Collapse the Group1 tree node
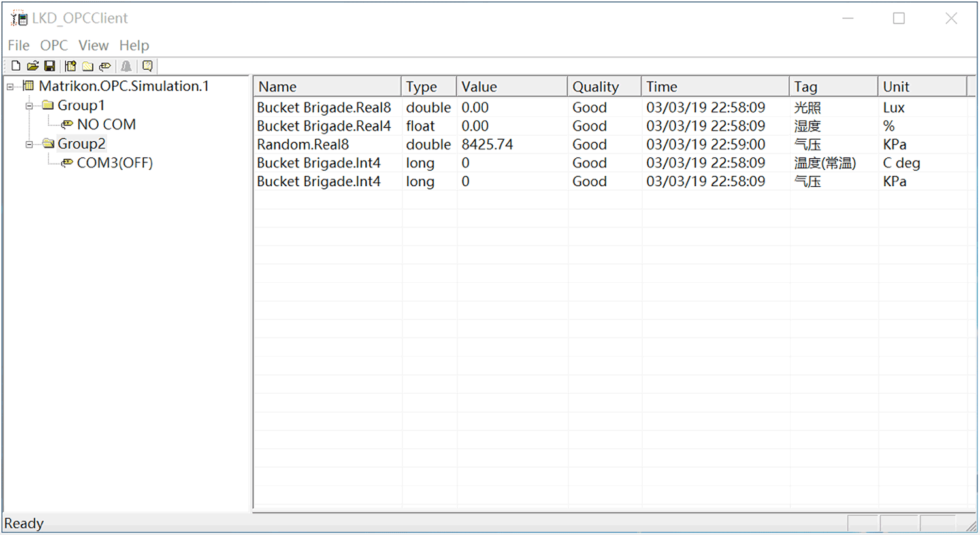The height and width of the screenshot is (535, 980). point(29,106)
